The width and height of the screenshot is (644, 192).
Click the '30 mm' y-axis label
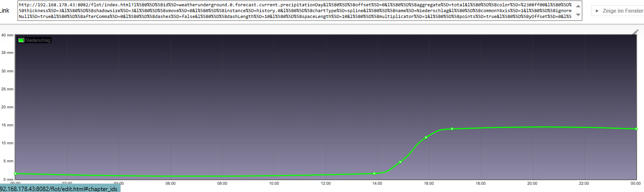click(7, 71)
